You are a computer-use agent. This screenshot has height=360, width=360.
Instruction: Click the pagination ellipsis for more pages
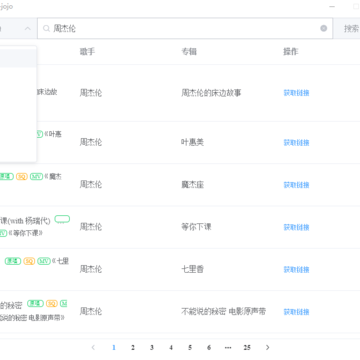point(228,348)
